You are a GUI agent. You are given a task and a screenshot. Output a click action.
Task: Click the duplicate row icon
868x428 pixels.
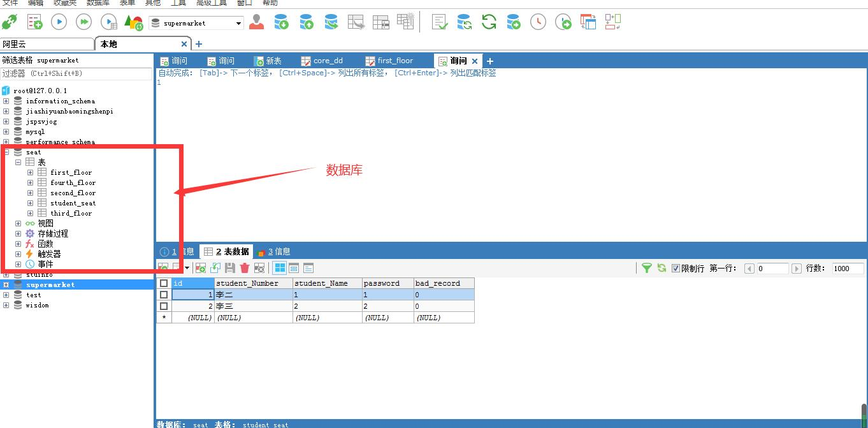[215, 268]
